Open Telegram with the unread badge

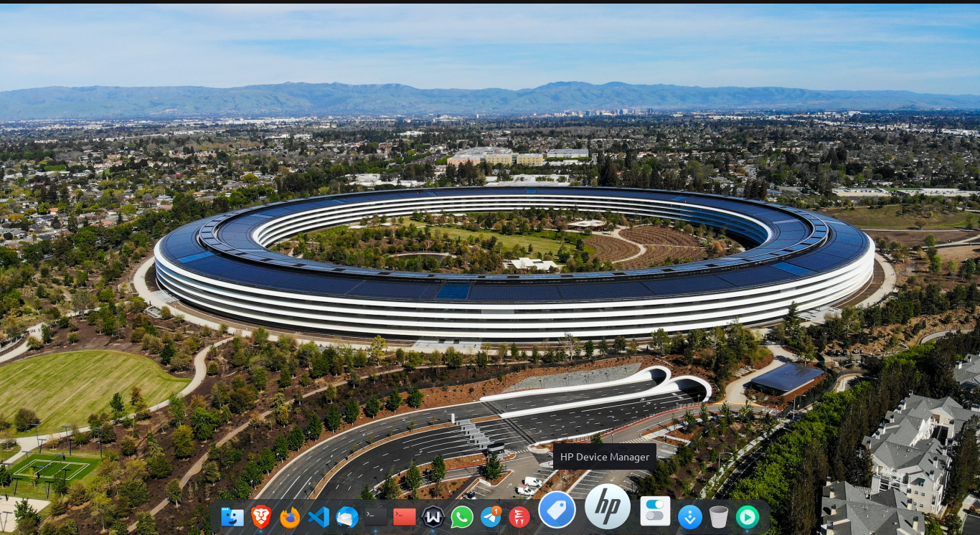click(x=491, y=517)
